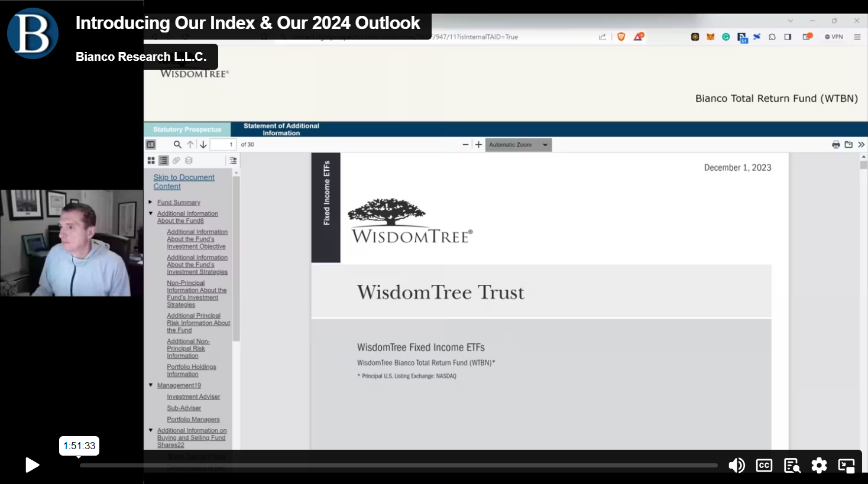The width and height of the screenshot is (868, 484).
Task: Open Portfolio Holdings Information entry
Action: tap(192, 371)
